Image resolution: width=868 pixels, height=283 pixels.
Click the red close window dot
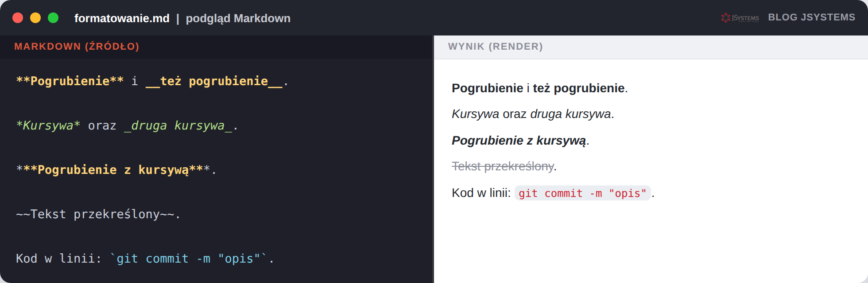pos(18,18)
